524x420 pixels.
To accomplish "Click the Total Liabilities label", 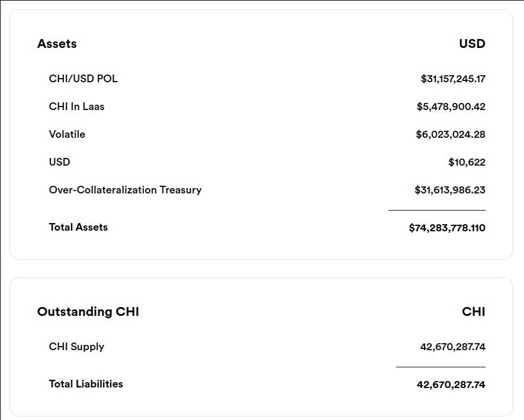I will [x=86, y=384].
